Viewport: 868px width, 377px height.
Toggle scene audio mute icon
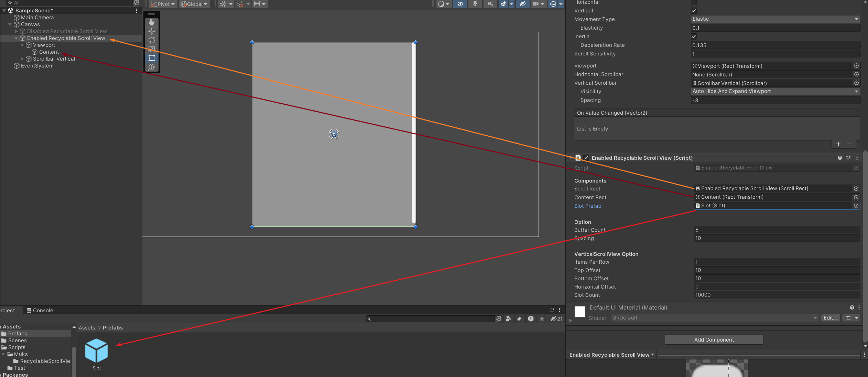coord(490,4)
